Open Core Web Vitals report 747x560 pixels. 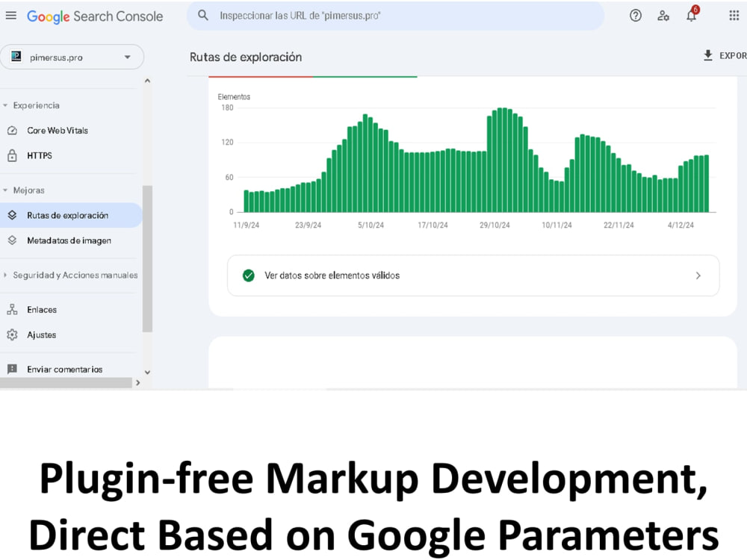point(58,131)
